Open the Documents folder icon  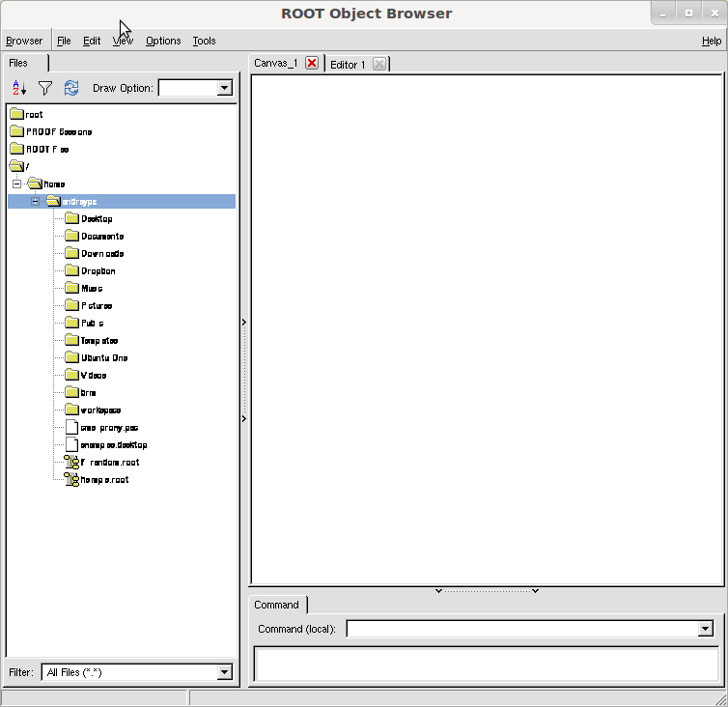(72, 236)
